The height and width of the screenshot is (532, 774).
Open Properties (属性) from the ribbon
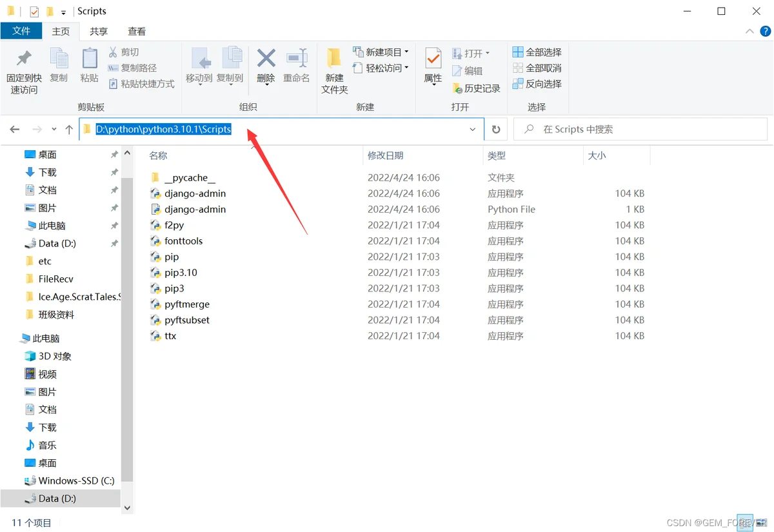(x=433, y=65)
